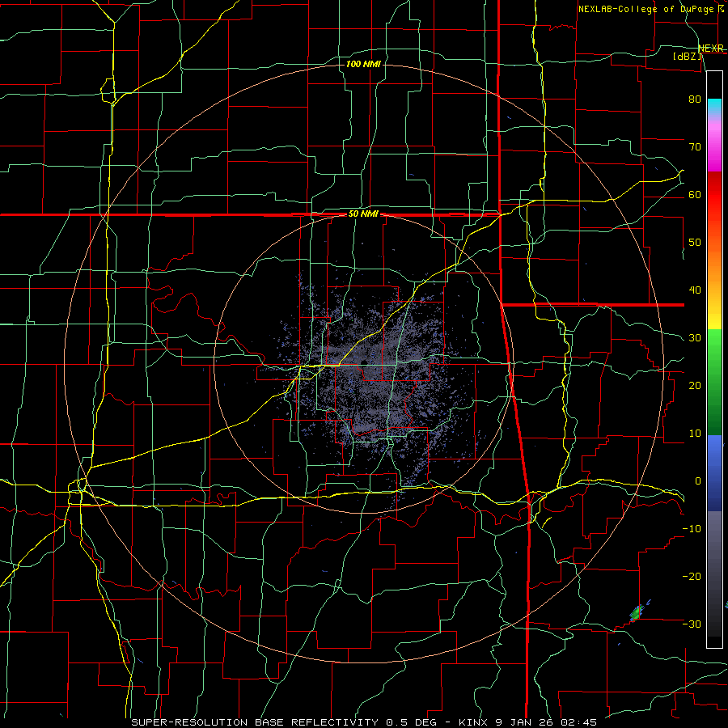The width and height of the screenshot is (728, 728).
Task: Click the KINX station ID in caption
Action: pos(473,722)
